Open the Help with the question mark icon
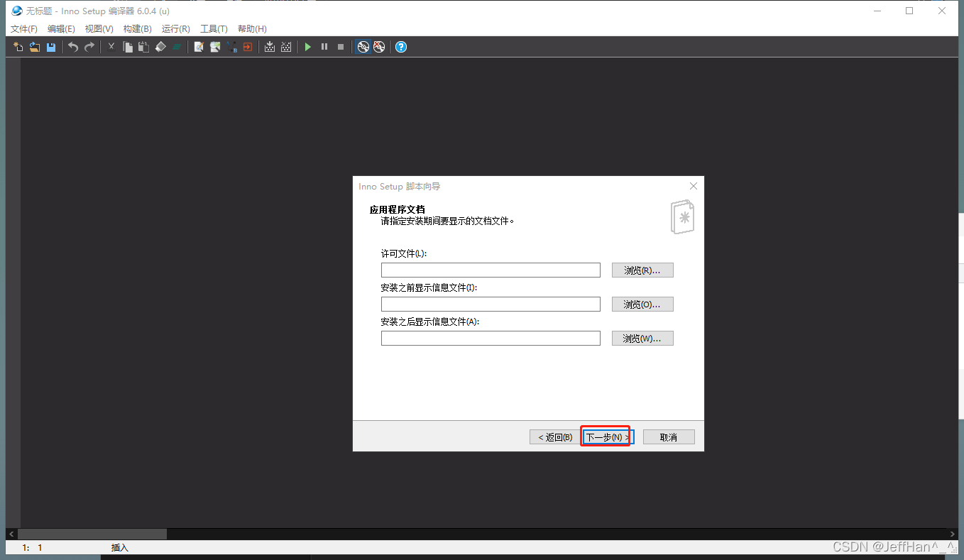Screen dimensions: 964x560 click(x=401, y=47)
